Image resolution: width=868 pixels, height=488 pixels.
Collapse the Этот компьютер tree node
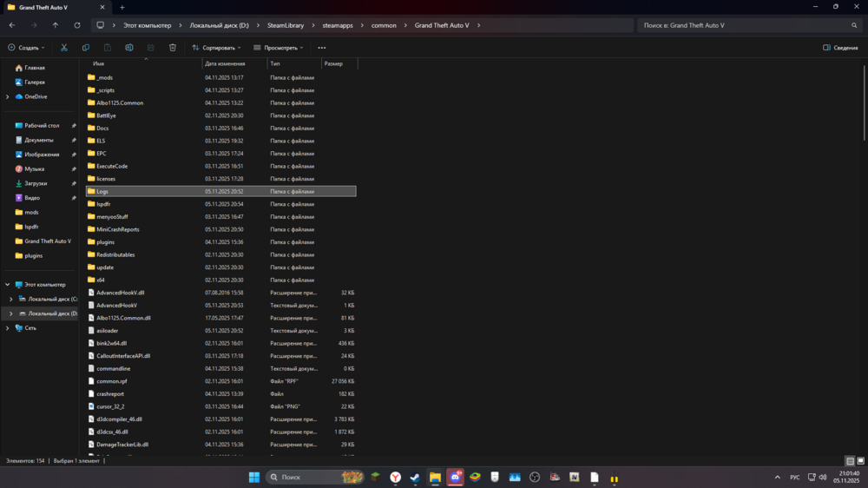(x=7, y=285)
